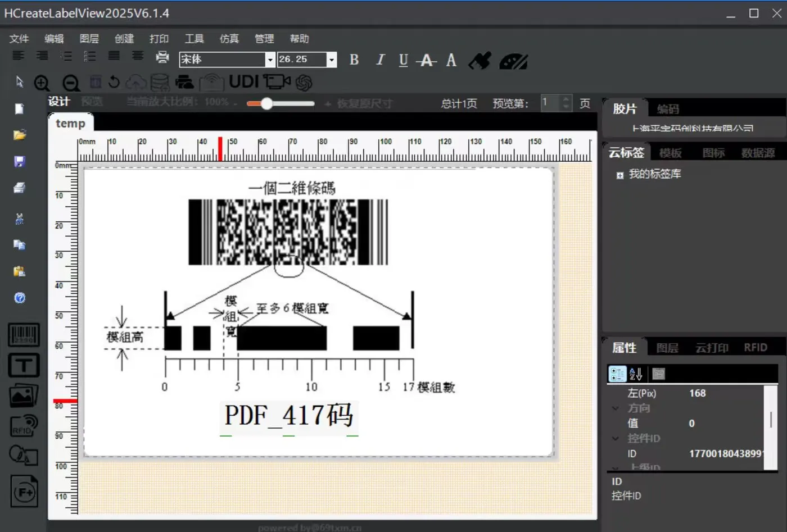Click the zoom out magnifier icon

(x=71, y=83)
